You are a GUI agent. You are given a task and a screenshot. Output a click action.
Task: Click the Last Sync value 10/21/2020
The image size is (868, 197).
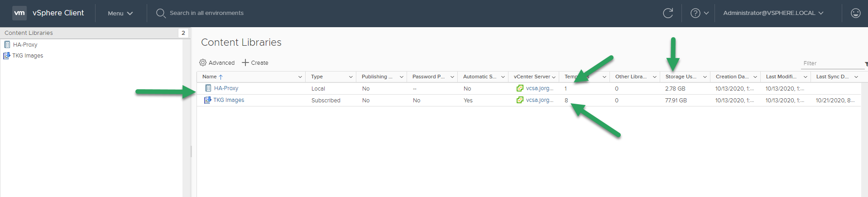pos(835,101)
